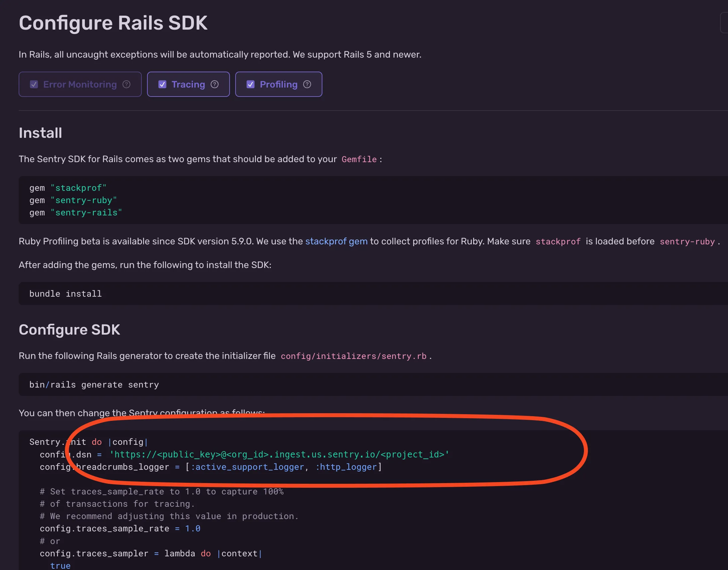The image size is (728, 570).
Task: Open the Error Monitoring help question icon
Action: [x=126, y=85]
